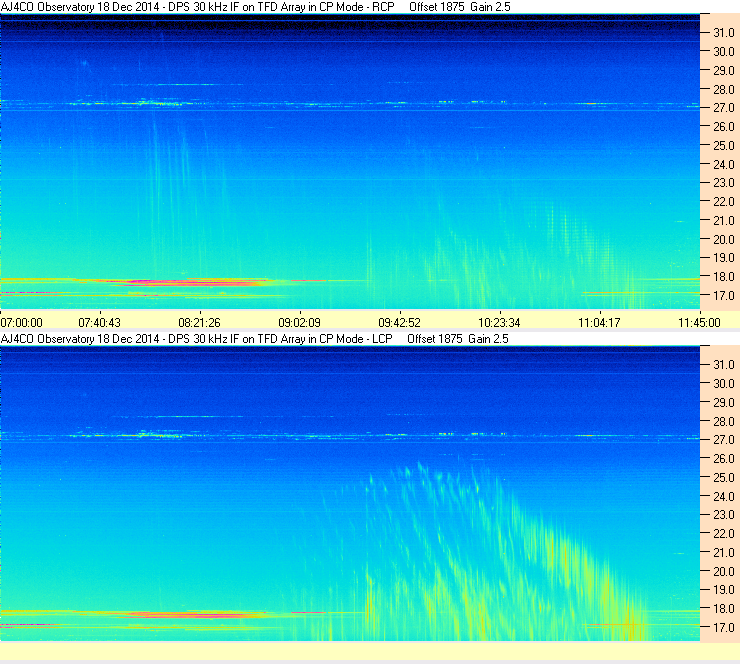Pick the 19.0 label on LCP frequency axis
Image resolution: width=740 pixels, height=664 pixels.
coord(724,590)
